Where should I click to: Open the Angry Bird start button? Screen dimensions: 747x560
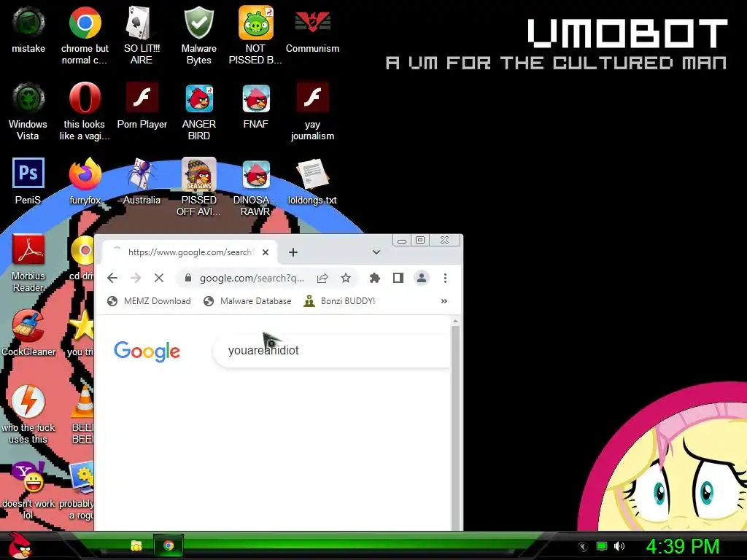[20, 545]
